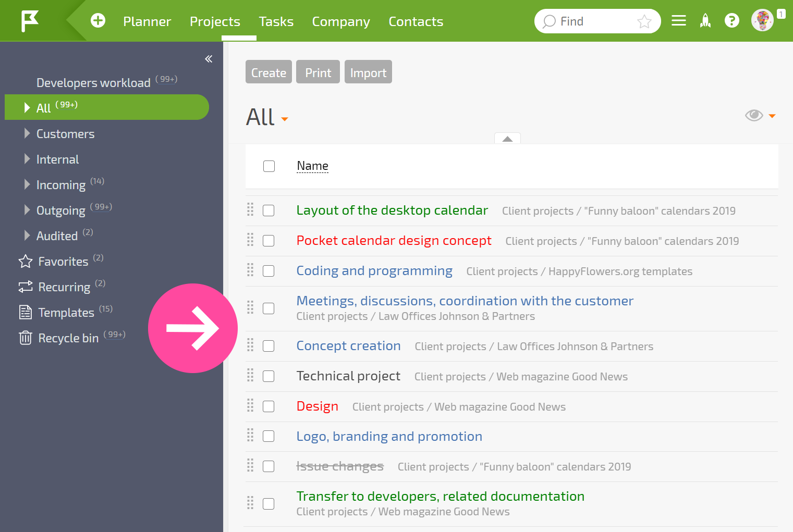Click the Recurring loop icon

(26, 287)
